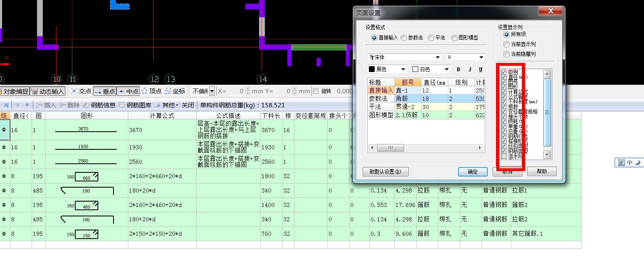Toggle the 动态输入 dynamic input button
Viewport: 644px width, 274px height.
(x=48, y=91)
